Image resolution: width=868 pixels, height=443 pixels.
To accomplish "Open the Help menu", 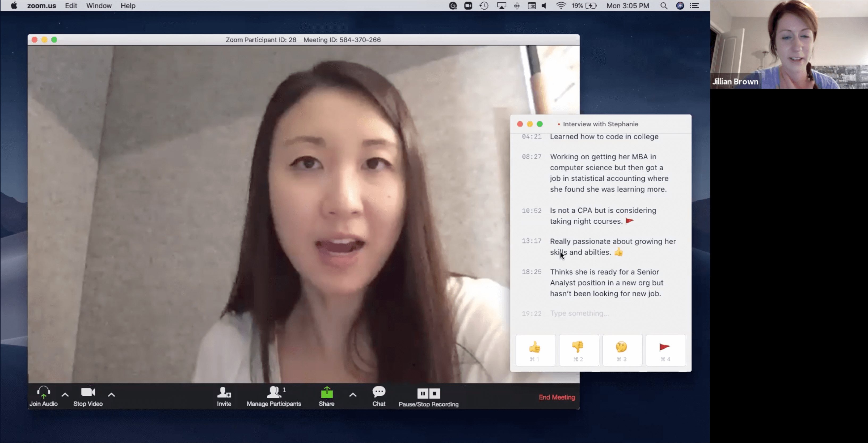I will (x=128, y=6).
